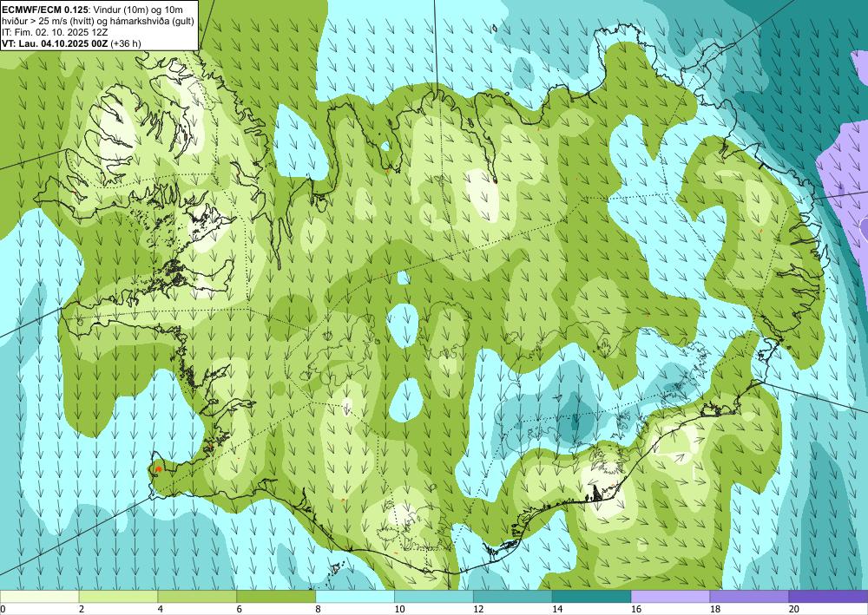Screen dimensions: 868x615
Task: Click the scale label "0"
Action: tap(3, 609)
